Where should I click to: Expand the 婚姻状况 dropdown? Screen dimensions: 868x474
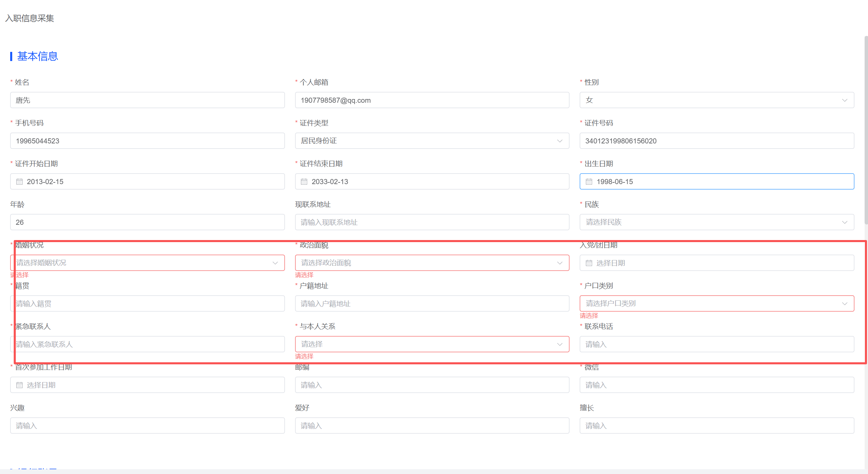pos(147,263)
